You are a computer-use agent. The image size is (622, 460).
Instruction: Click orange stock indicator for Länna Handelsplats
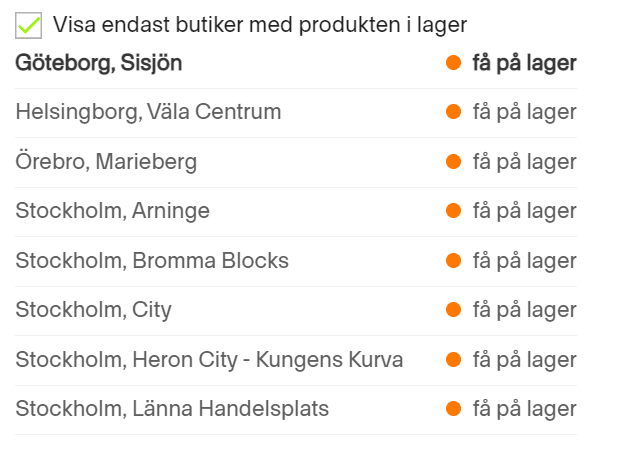coord(453,409)
